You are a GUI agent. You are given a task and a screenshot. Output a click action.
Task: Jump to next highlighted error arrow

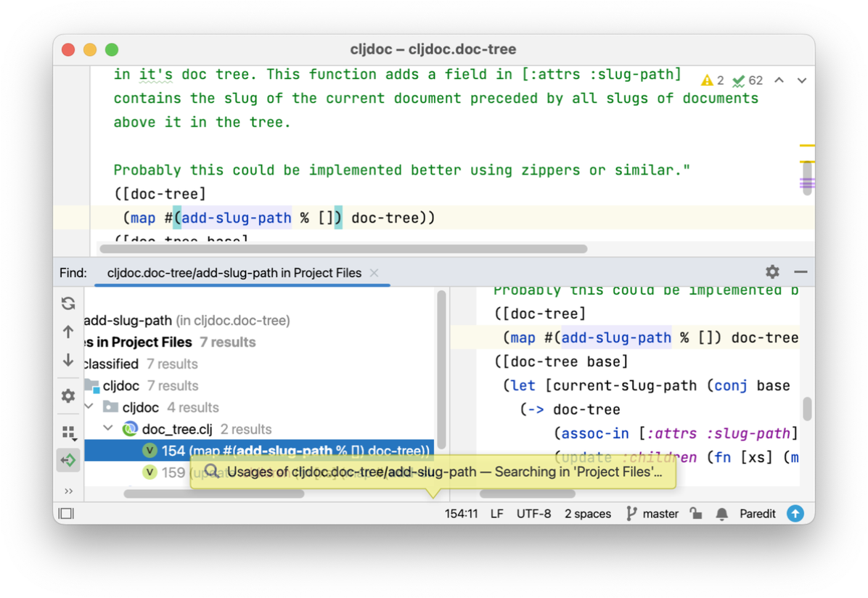point(801,81)
